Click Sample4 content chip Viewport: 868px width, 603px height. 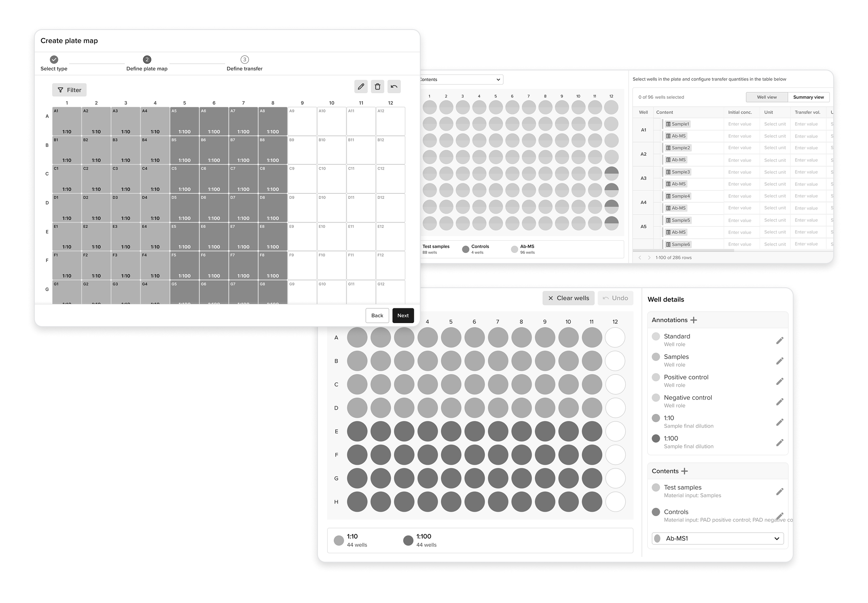pos(678,196)
